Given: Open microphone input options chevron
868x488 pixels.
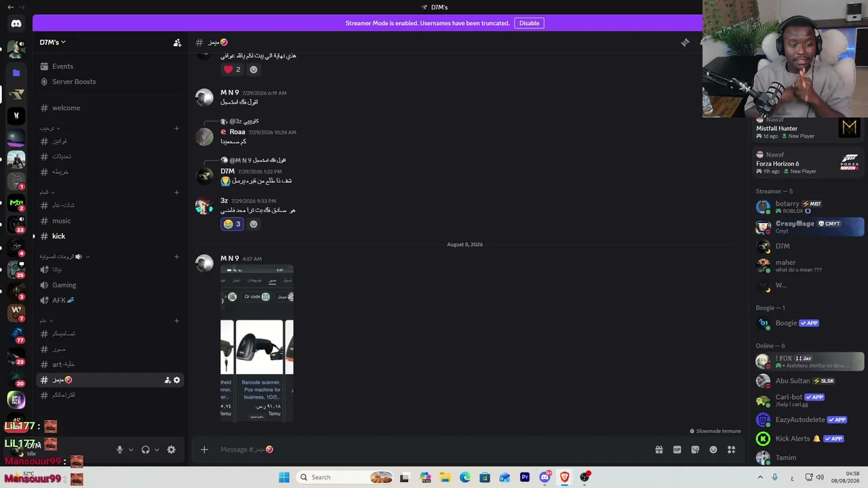Looking at the screenshot, I should pyautogui.click(x=131, y=449).
